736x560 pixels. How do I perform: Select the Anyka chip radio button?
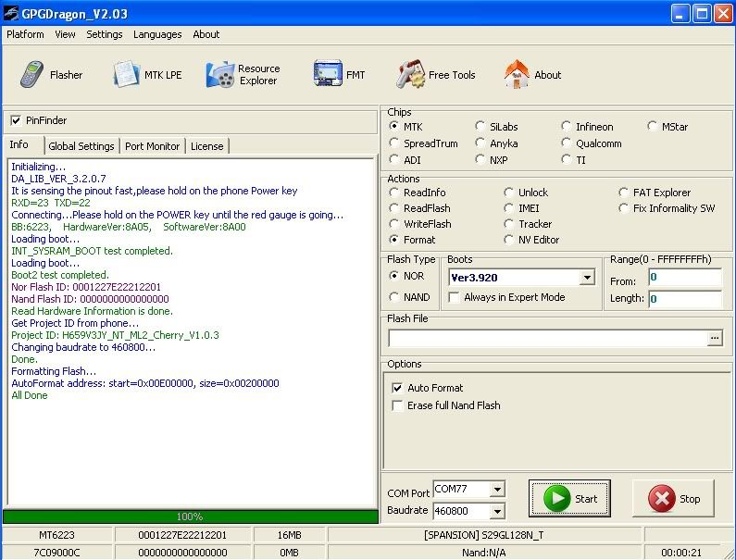480,143
